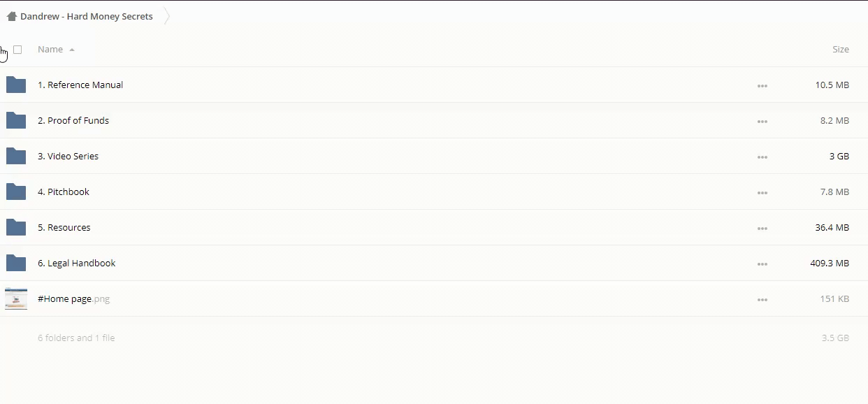The width and height of the screenshot is (868, 404).
Task: Open the more actions menu for Video Series
Action: [x=762, y=157]
